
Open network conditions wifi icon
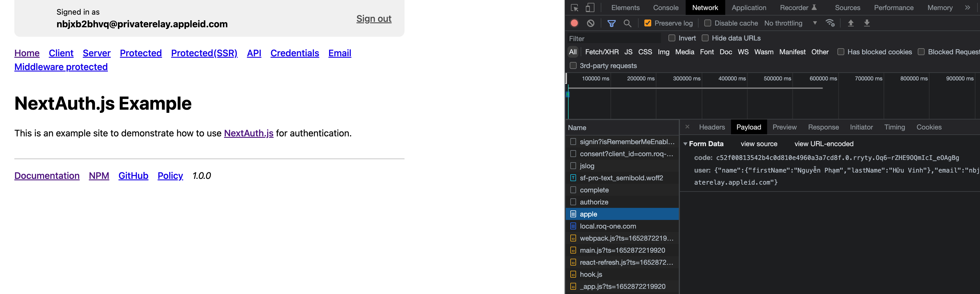click(x=830, y=23)
